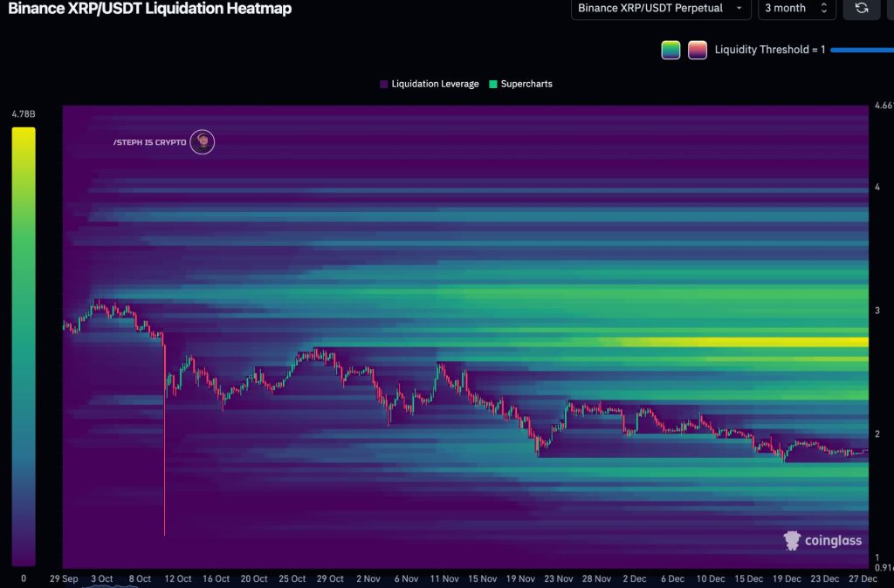Image resolution: width=894 pixels, height=588 pixels.
Task: Click the Steph Is Crypto avatar icon
Action: click(203, 141)
